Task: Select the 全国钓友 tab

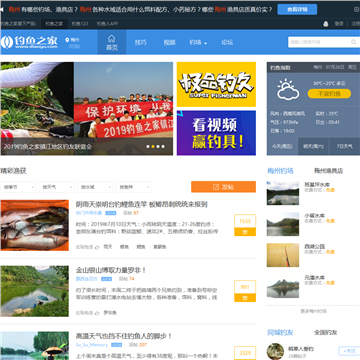Action: (326, 333)
